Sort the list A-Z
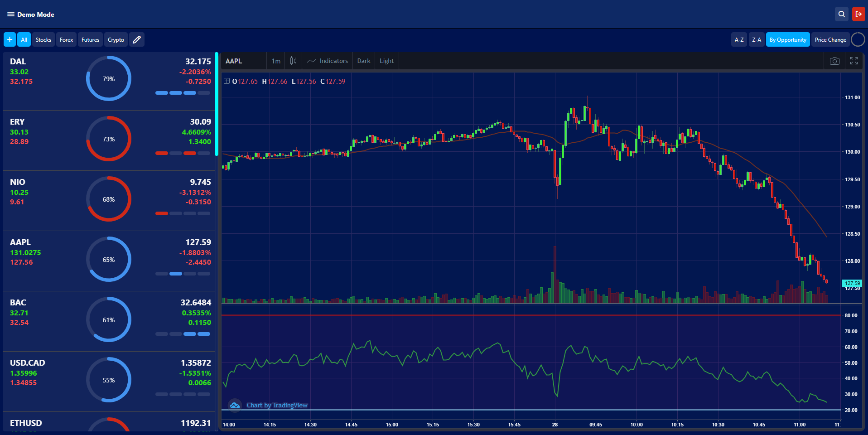The image size is (868, 435). 739,39
